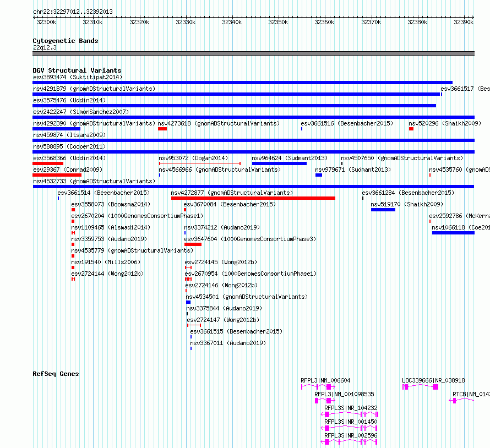
Task: Select the long red nsv4272877 bar
Action: click(x=253, y=198)
